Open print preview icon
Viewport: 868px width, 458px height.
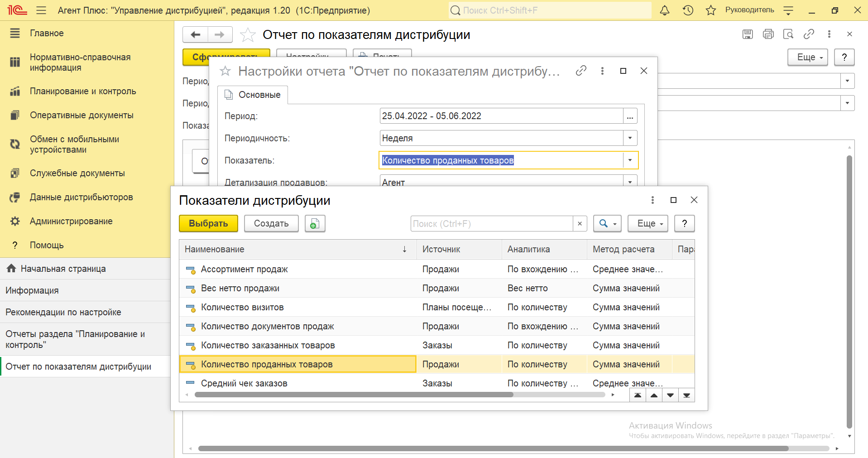click(x=788, y=34)
